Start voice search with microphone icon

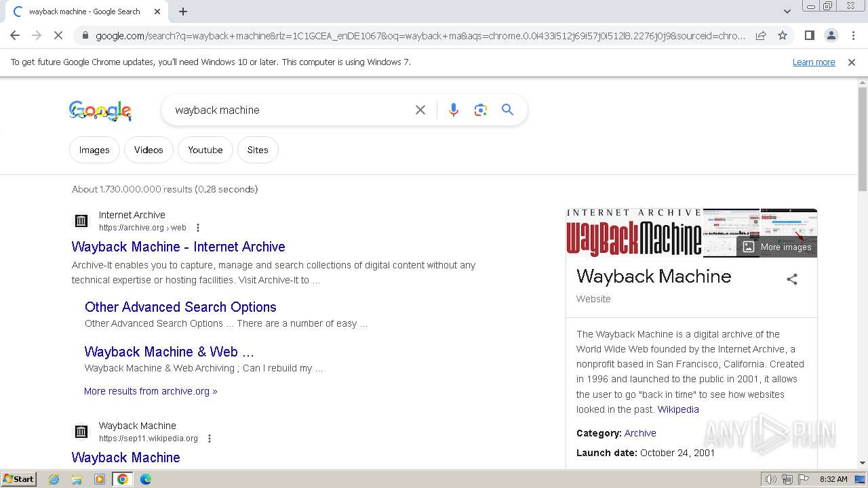click(x=454, y=110)
